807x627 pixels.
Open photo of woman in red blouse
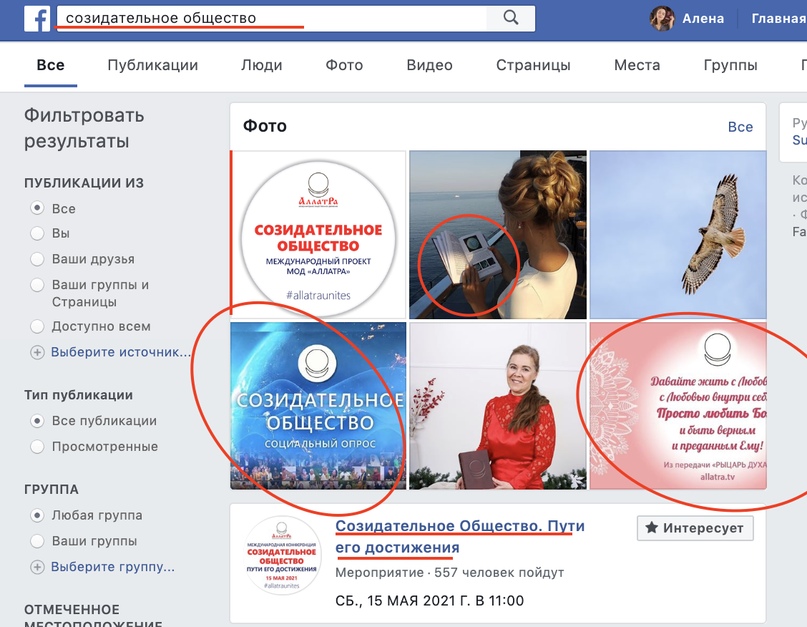pos(498,406)
